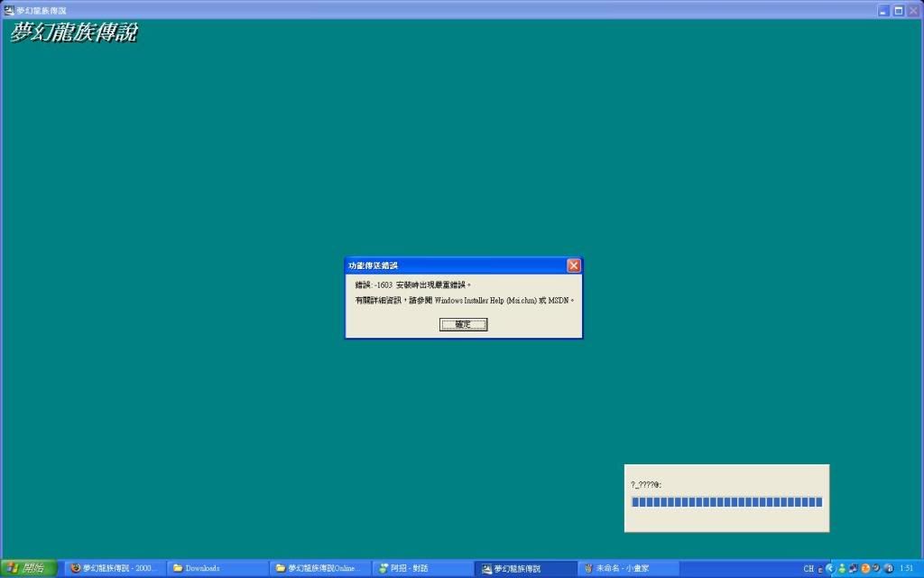Open the 阿扭 - 對話 chat window

tap(422, 568)
